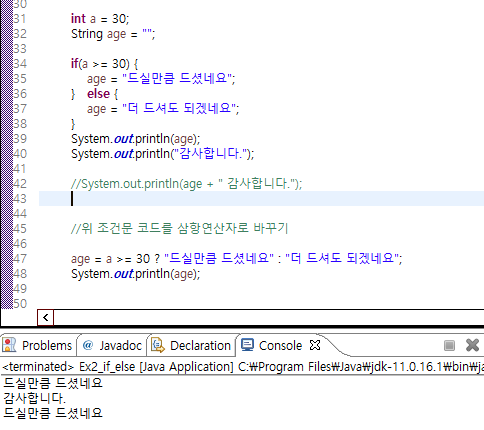This screenshot has height=430, width=484.
Task: Open the Javadoc tab
Action: pyautogui.click(x=112, y=345)
